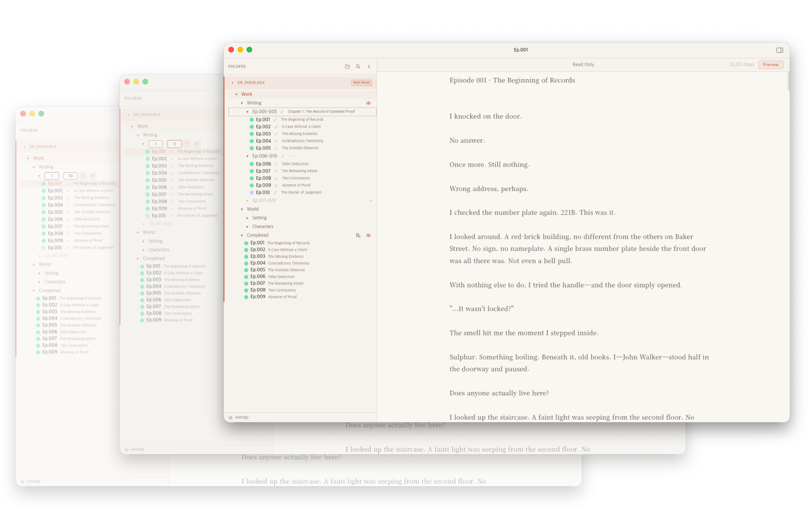Collapse sidebar with the left chevron icon
Image resolution: width=812 pixels, height=508 pixels.
pyautogui.click(x=369, y=67)
